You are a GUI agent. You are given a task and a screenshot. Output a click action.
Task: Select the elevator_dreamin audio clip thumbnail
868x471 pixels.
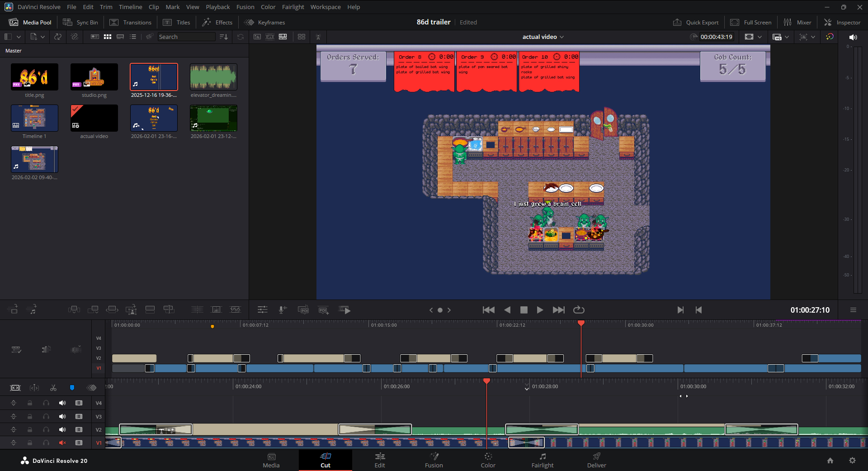tap(213, 77)
